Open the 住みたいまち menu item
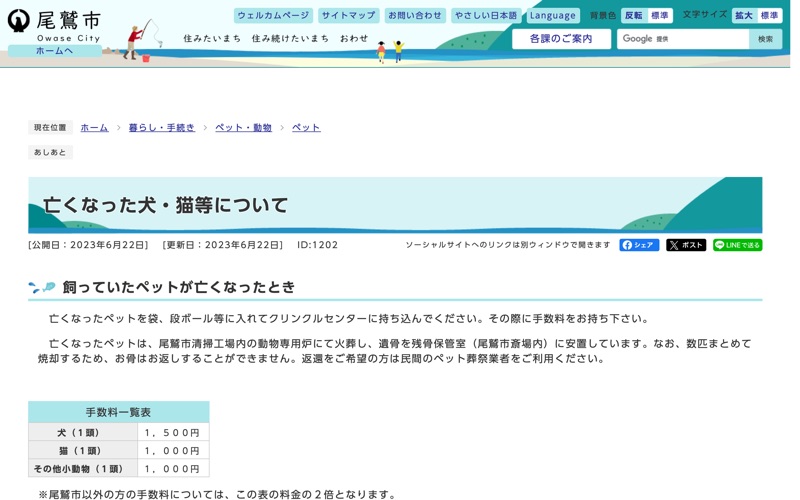The image size is (800, 500). tap(212, 38)
